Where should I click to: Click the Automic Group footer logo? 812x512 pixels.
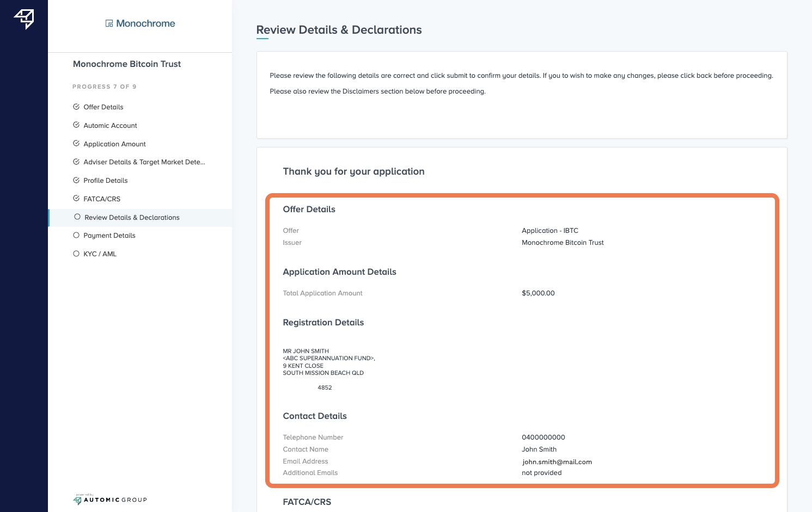pyautogui.click(x=110, y=499)
